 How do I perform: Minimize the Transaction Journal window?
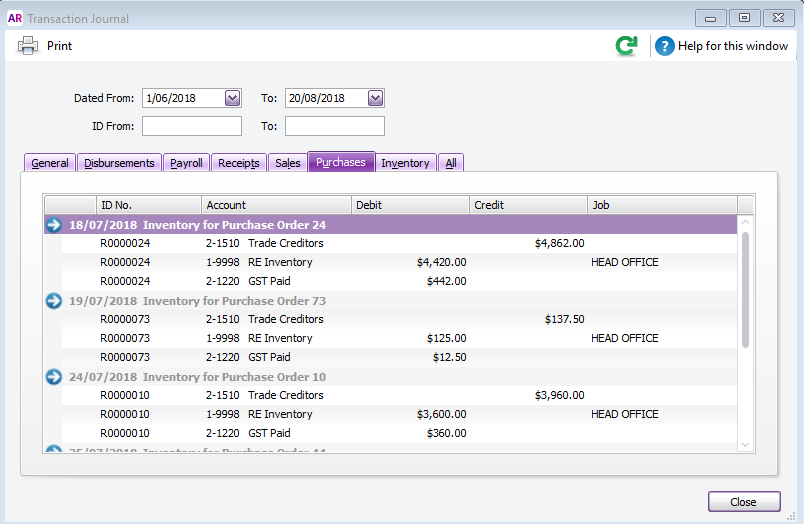710,18
